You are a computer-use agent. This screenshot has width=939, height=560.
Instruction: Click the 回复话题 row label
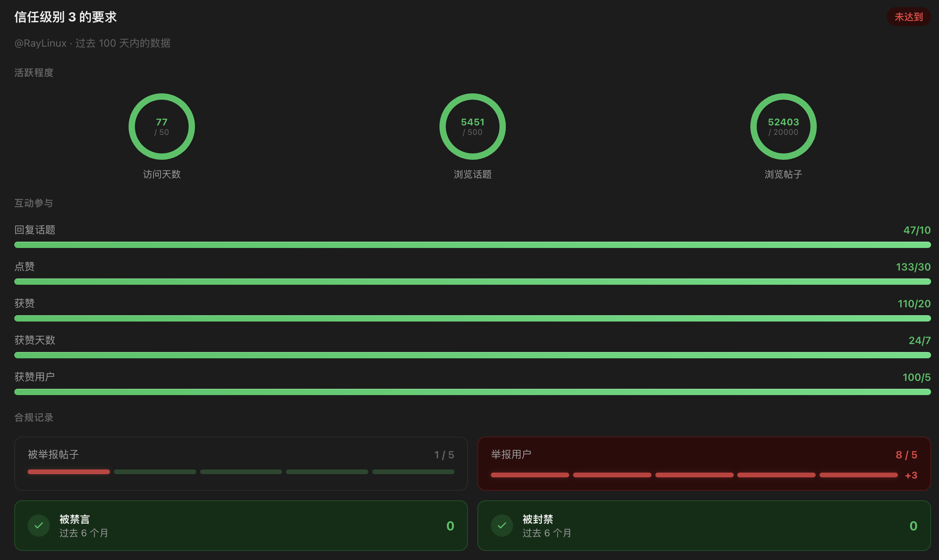pyautogui.click(x=35, y=230)
